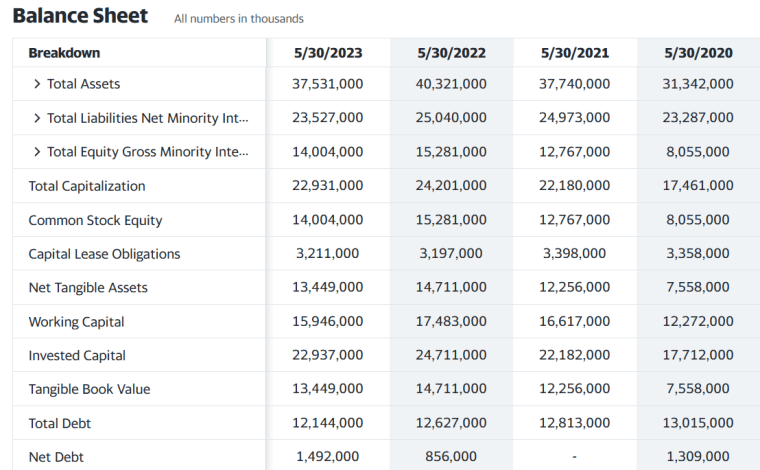Click Total Debt value 13,015,000
760x470 pixels.
click(x=698, y=423)
